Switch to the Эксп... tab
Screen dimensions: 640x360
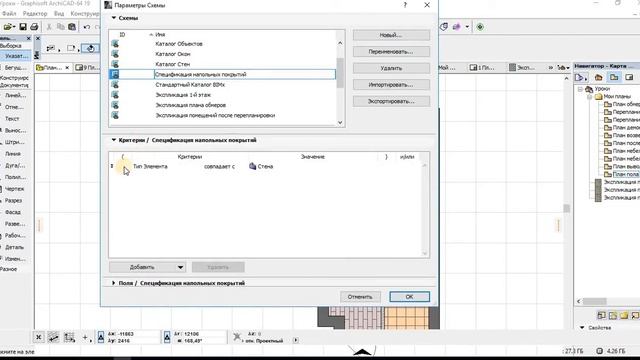click(x=522, y=68)
